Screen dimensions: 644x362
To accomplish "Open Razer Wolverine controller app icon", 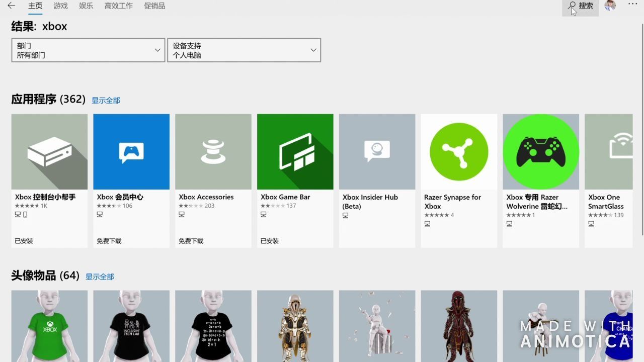I will (x=541, y=152).
